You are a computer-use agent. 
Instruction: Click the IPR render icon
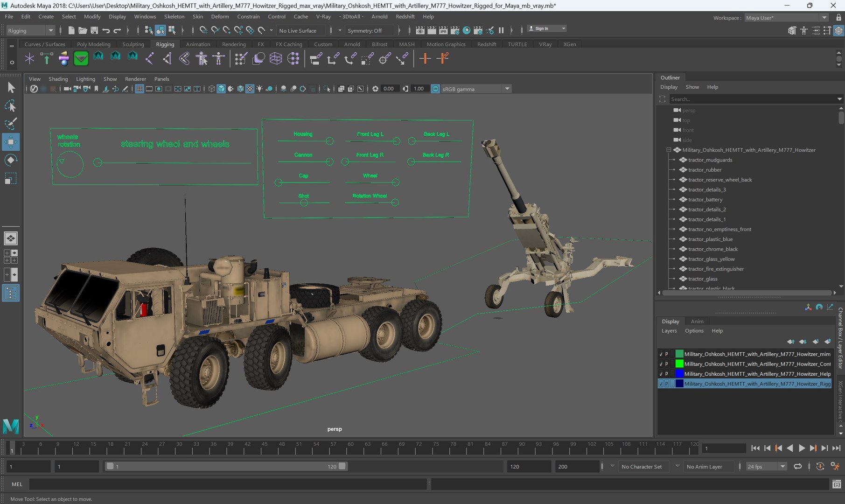tap(443, 30)
